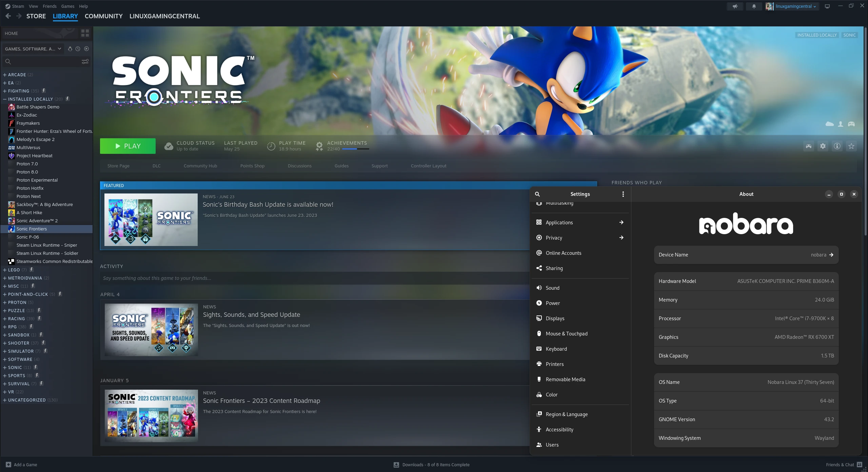
Task: Click the SONIC tag on the banner
Action: (x=849, y=35)
